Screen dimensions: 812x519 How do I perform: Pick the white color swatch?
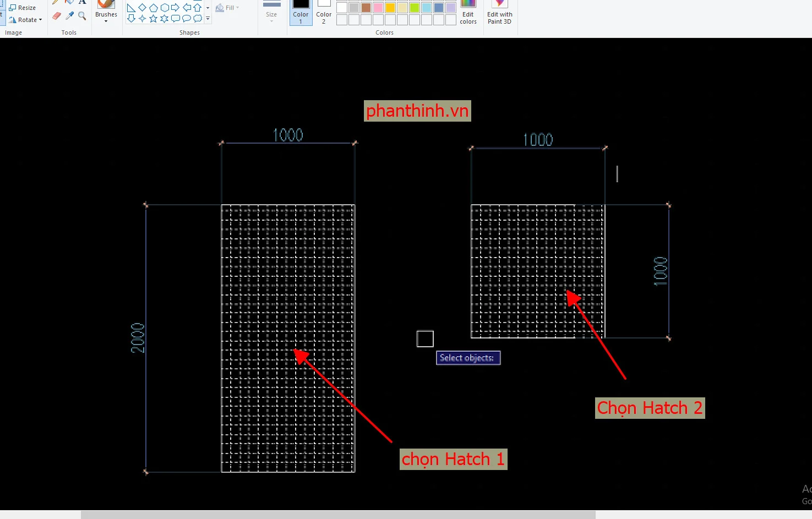pos(342,8)
